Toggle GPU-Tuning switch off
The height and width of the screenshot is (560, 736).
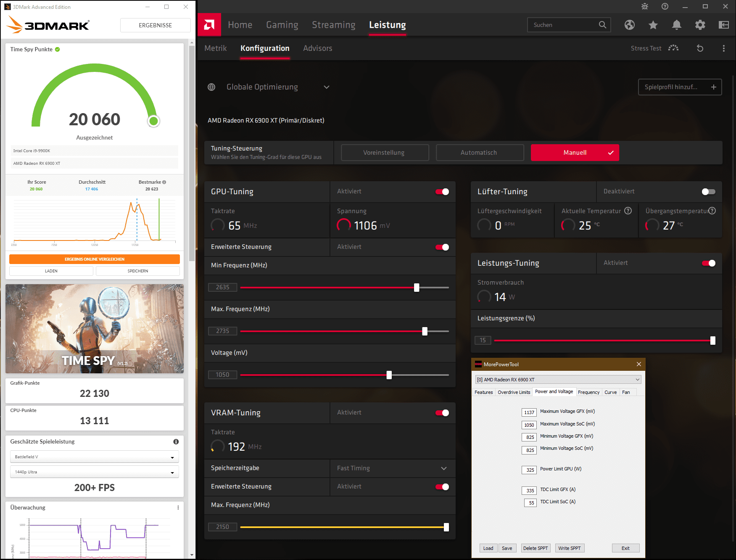coord(442,192)
